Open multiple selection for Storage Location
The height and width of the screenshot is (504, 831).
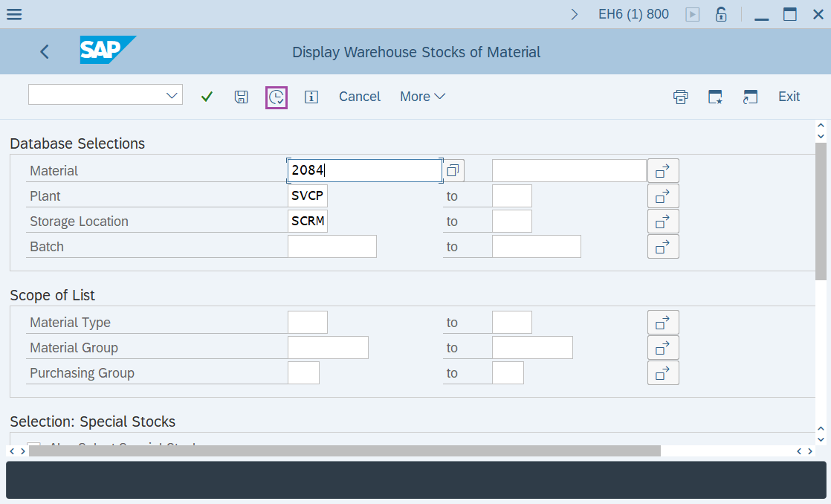(663, 221)
